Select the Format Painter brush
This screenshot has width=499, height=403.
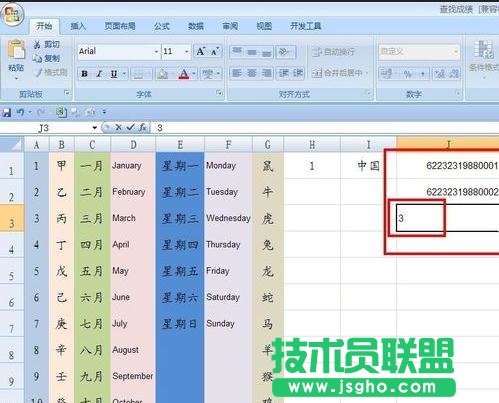[38, 72]
